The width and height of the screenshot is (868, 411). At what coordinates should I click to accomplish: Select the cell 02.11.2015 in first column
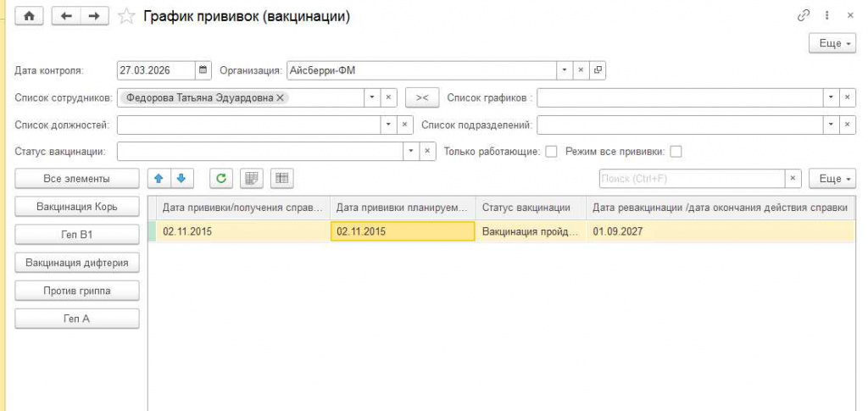tap(242, 231)
